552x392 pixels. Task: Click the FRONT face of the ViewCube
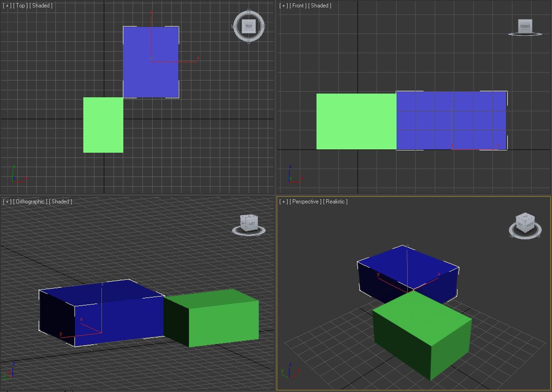[525, 26]
